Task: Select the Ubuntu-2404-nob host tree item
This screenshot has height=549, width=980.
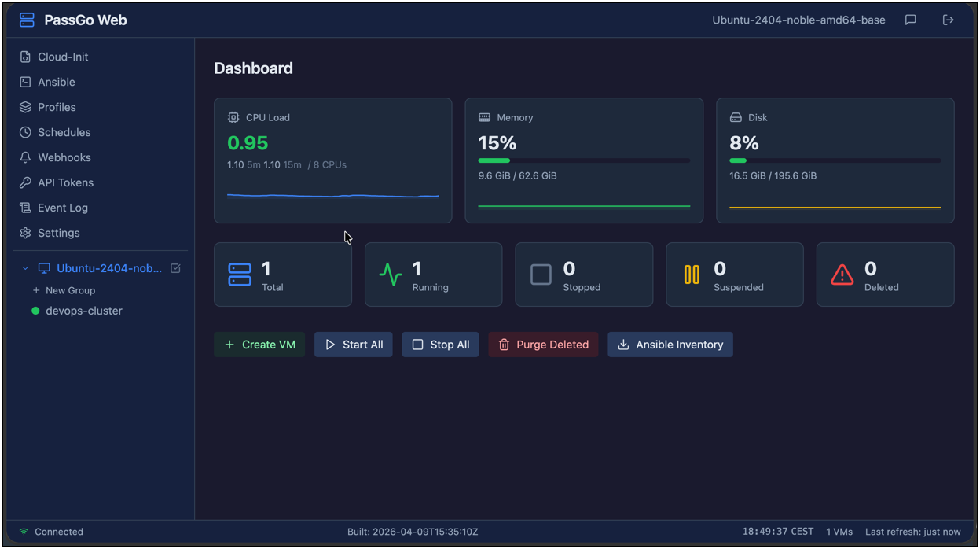Action: [109, 268]
